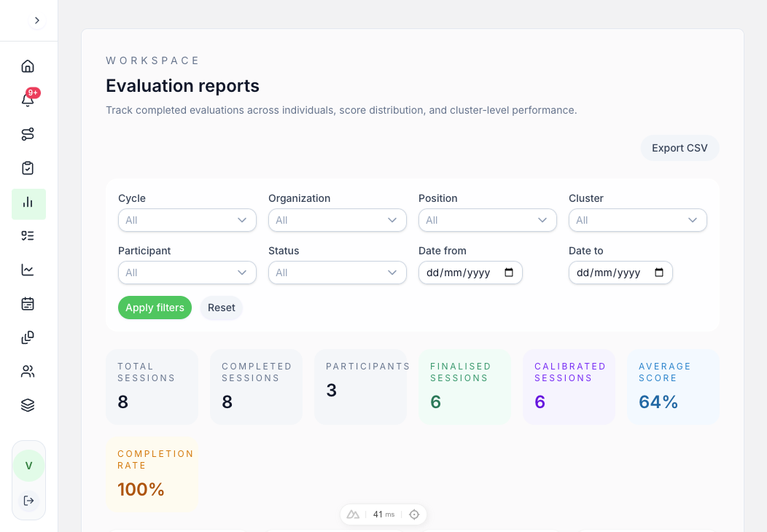The width and height of the screenshot is (767, 532).
Task: Open the calendar icon in sidebar
Action: pos(28,304)
